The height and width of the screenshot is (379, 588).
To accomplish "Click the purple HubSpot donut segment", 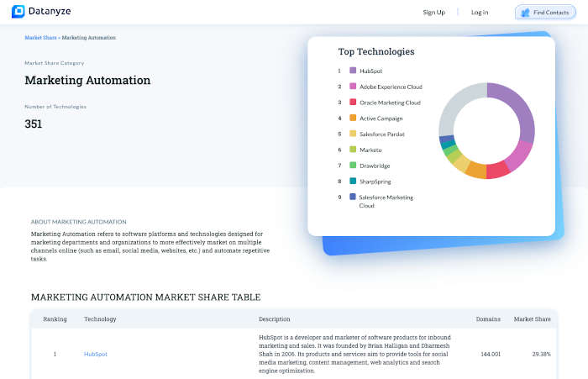I will coord(519,108).
